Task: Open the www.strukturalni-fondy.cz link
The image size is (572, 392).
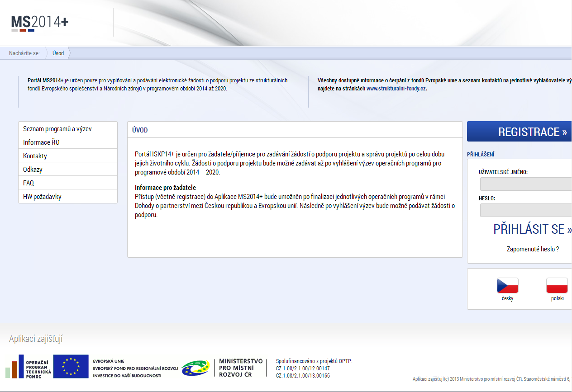Action: 396,89
